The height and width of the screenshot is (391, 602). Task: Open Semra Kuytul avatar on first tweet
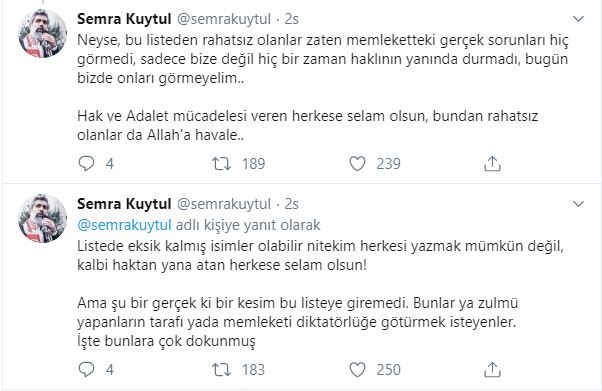click(43, 33)
